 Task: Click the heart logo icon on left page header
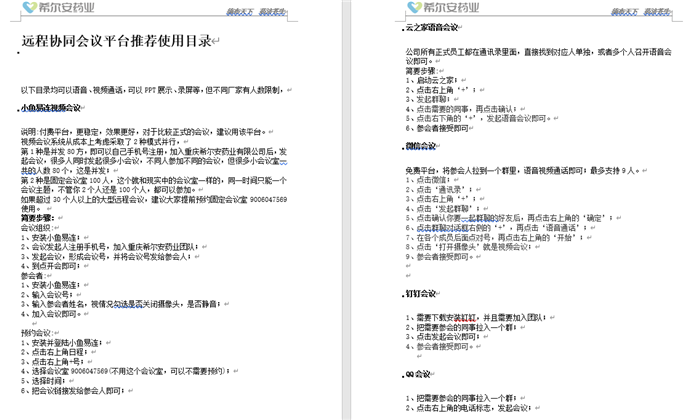[33, 10]
